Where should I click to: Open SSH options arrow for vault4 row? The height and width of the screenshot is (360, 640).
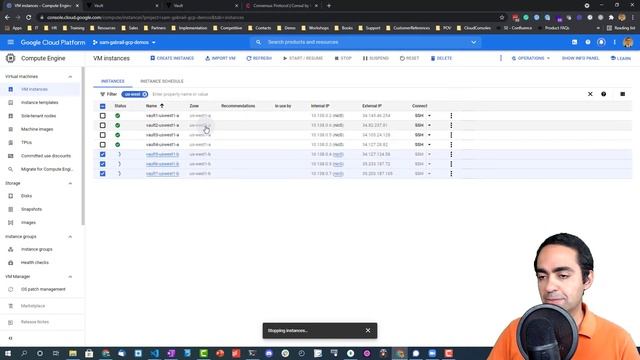(x=429, y=144)
